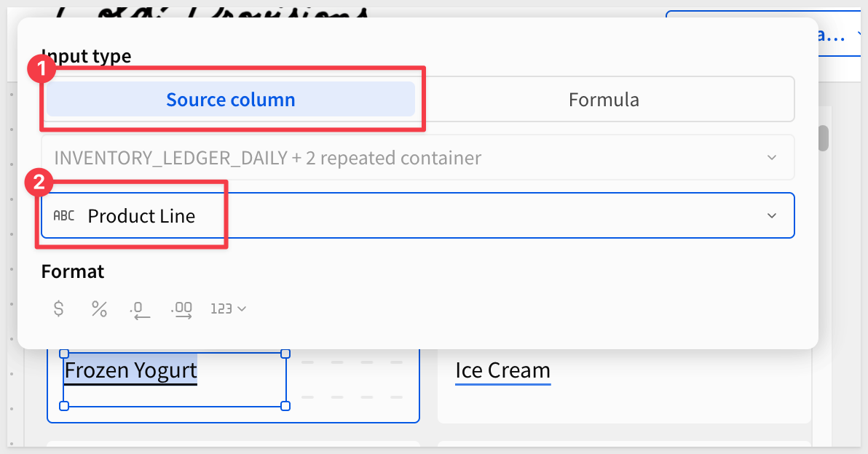Click the vertical scrollbar thumb
The image size is (868, 454).
point(824,138)
